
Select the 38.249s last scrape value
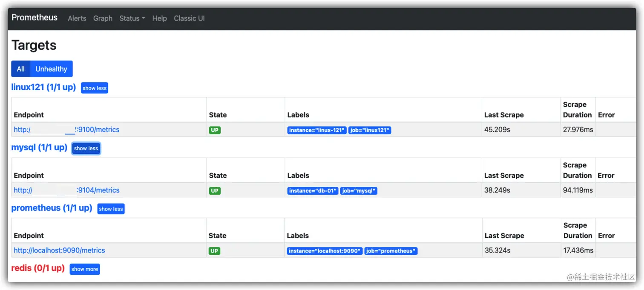point(497,190)
